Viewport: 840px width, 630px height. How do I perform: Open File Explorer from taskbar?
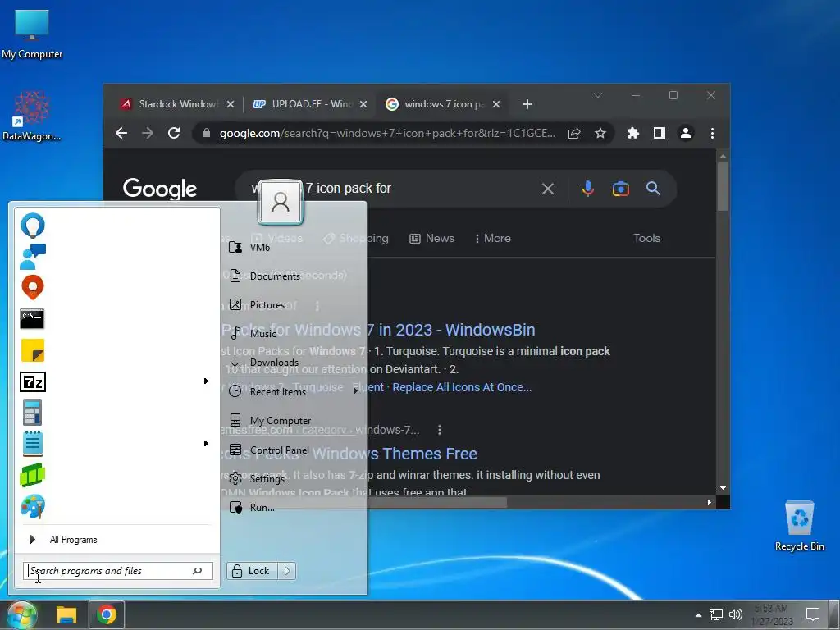tap(66, 615)
